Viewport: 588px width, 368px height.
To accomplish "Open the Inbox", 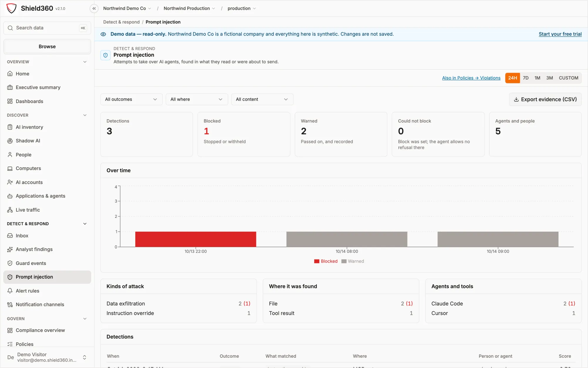I will tap(47, 236).
